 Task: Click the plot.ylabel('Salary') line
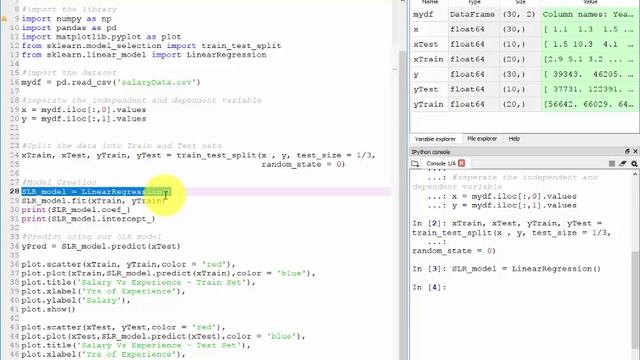click(x=76, y=300)
